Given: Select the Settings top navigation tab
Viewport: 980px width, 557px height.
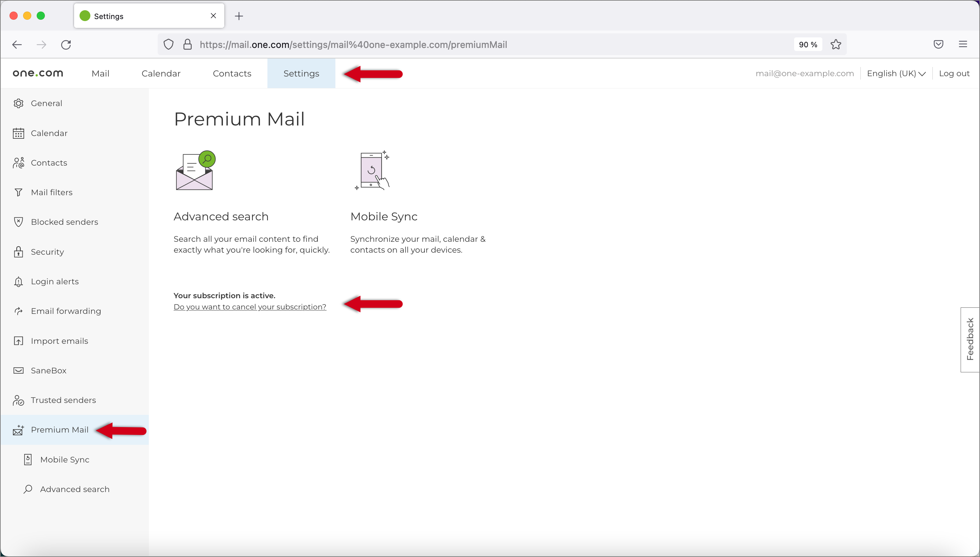Looking at the screenshot, I should coord(301,73).
